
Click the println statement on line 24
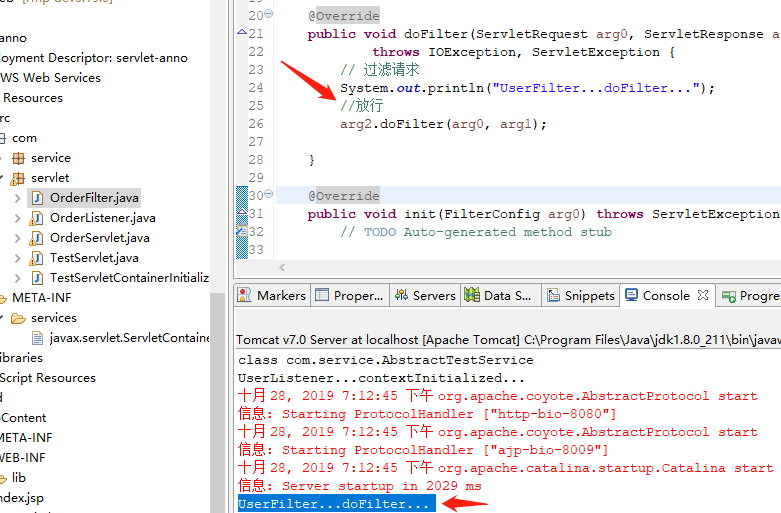527,88
